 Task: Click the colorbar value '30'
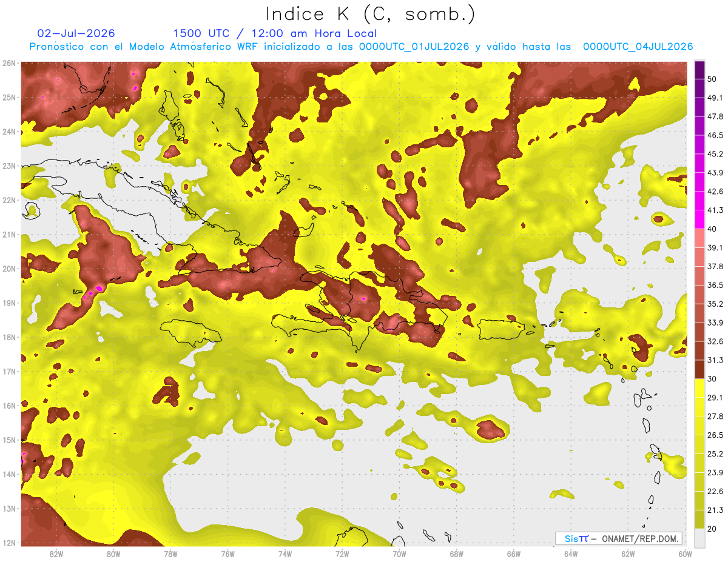(x=712, y=379)
